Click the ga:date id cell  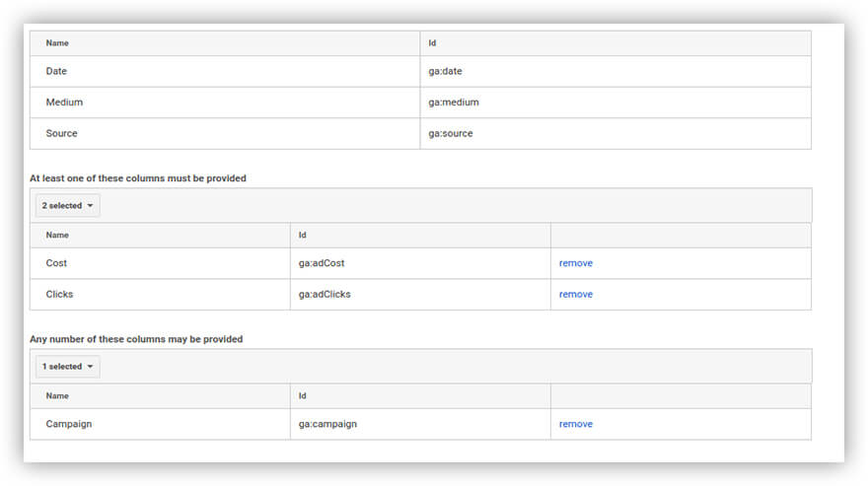[x=445, y=71]
